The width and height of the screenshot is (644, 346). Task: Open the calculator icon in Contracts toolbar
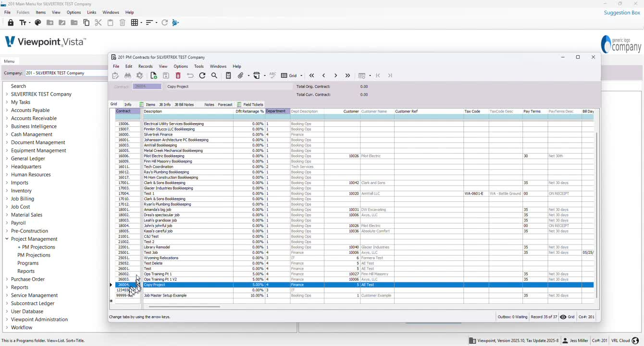pos(229,75)
